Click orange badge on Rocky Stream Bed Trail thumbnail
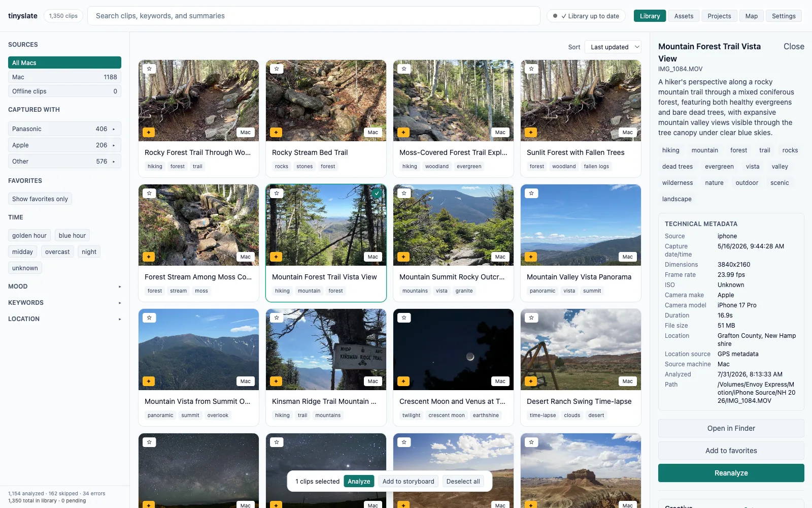 click(276, 132)
